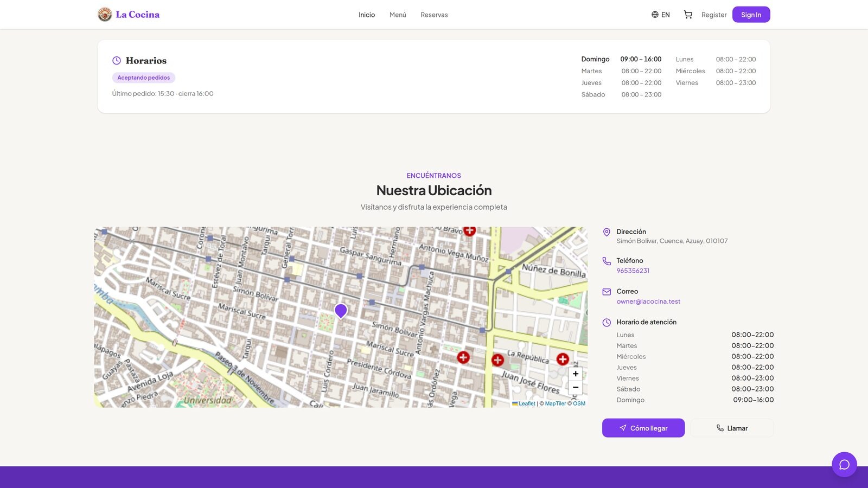Click the ENCUÉNTRANOS label
868x488 pixels.
pos(434,176)
